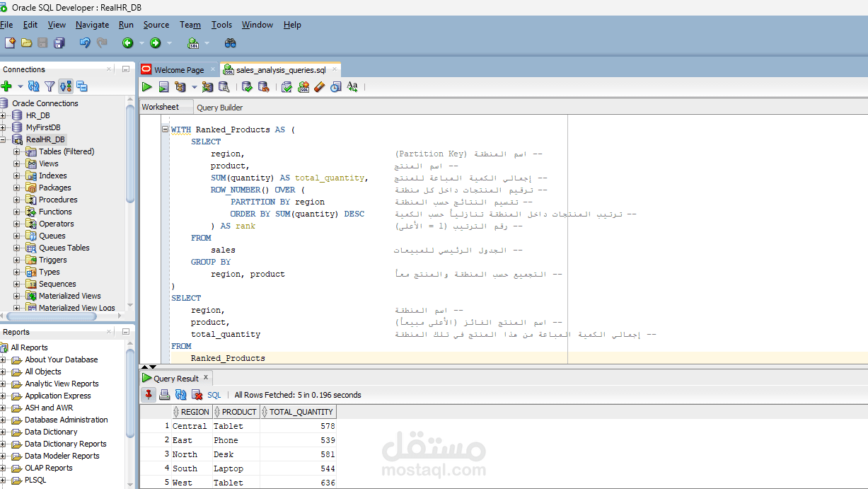Screen dimensions: 868x489
Task: Click the SQL Tuning Advisor icon
Action: pyautogui.click(x=224, y=87)
